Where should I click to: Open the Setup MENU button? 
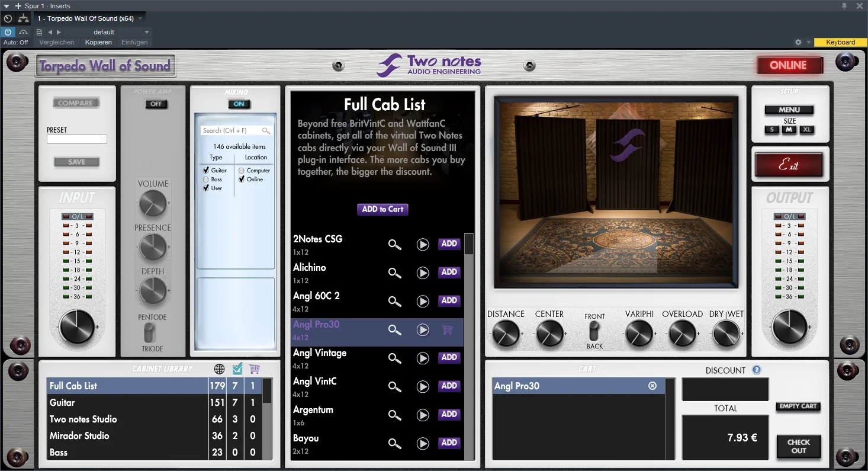coord(789,110)
